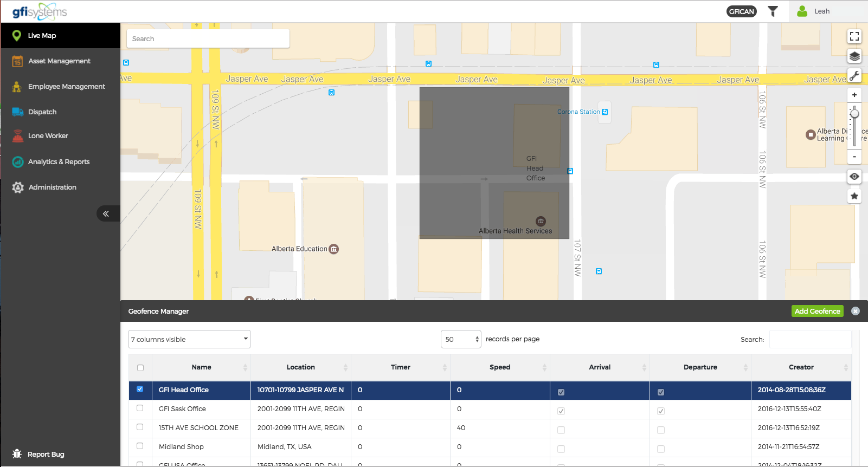868x467 pixels.
Task: Open Asset Management in the sidebar
Action: click(x=60, y=61)
